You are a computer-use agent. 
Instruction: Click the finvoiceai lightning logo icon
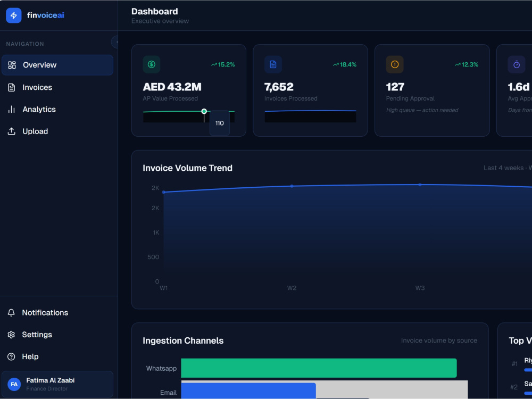pyautogui.click(x=14, y=15)
